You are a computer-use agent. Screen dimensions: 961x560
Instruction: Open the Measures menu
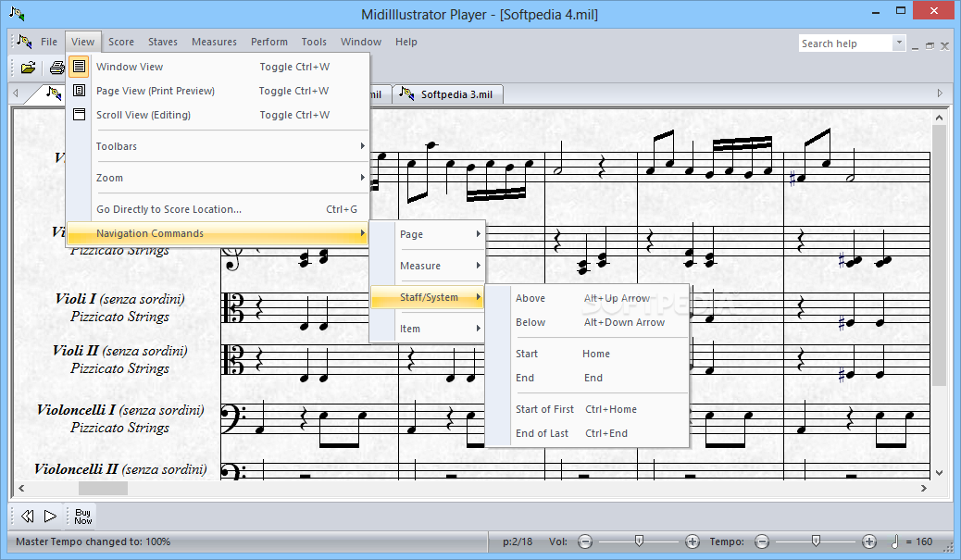click(x=214, y=42)
